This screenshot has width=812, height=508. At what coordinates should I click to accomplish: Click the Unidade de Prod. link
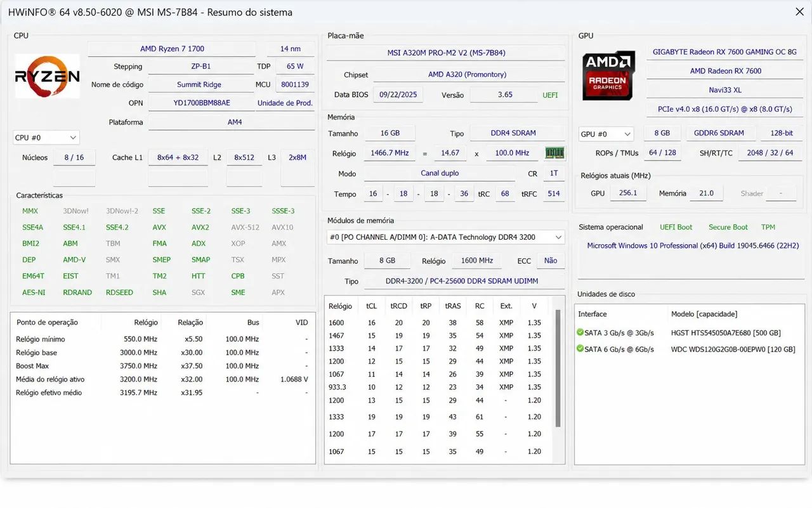pos(285,103)
